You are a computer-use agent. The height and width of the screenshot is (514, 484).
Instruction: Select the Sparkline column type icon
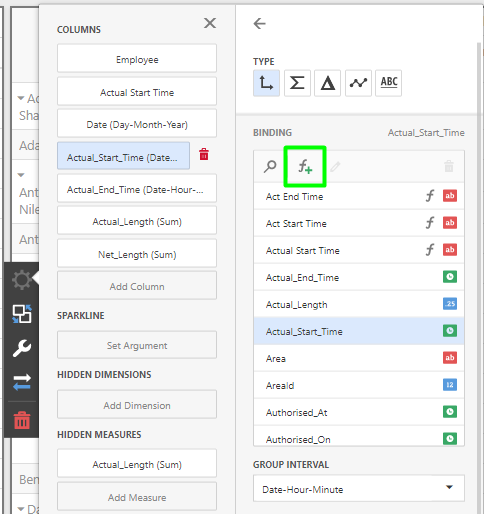pyautogui.click(x=358, y=83)
